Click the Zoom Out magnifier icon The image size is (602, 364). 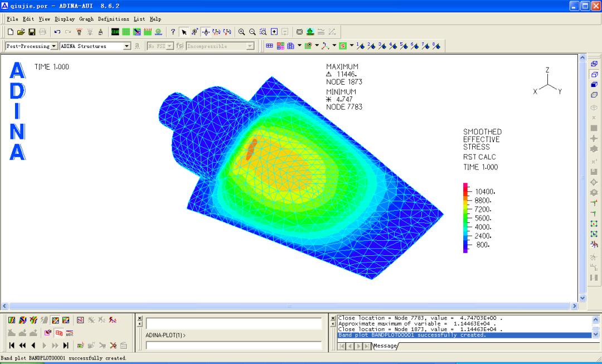(x=253, y=32)
